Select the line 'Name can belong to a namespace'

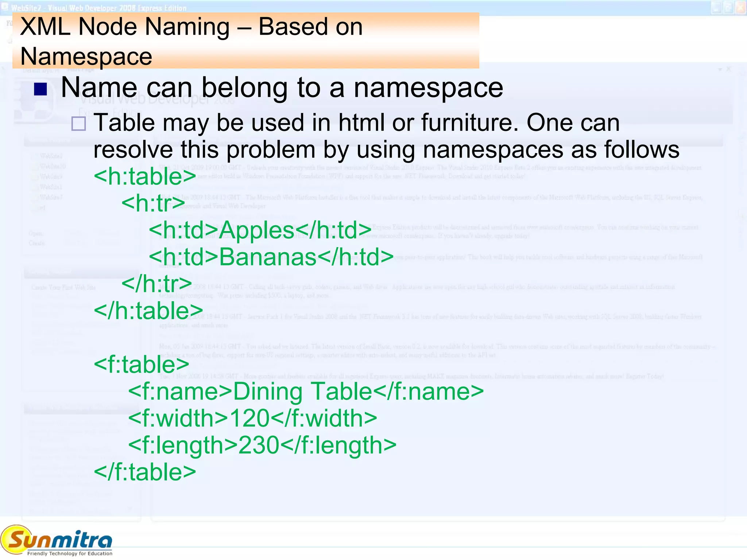[282, 88]
